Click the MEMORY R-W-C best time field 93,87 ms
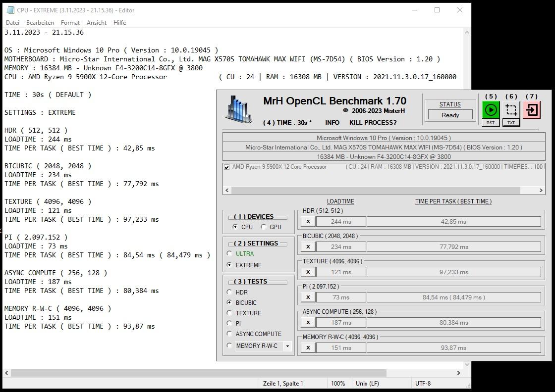This screenshot has width=555, height=392. click(454, 348)
